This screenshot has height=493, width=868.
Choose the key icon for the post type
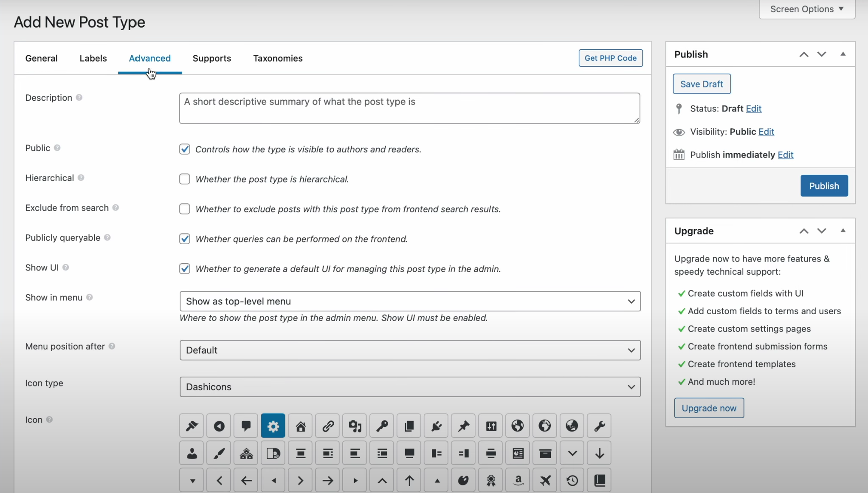pos(382,425)
